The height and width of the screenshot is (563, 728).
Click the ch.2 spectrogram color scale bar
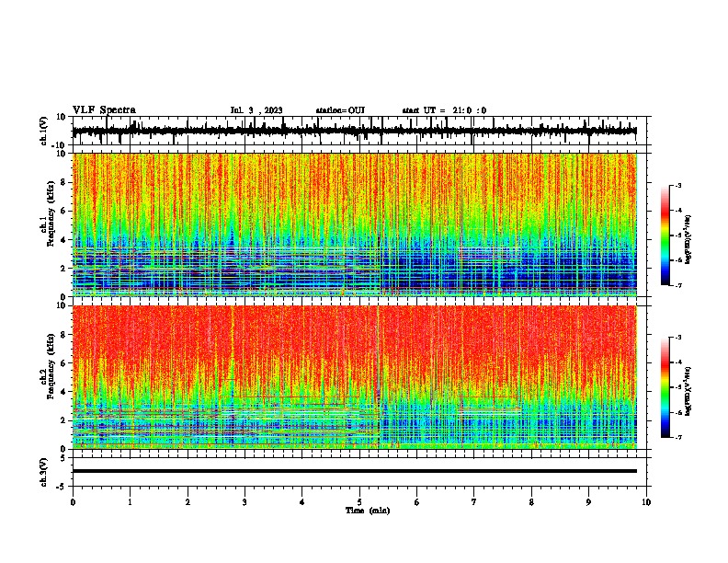point(665,387)
